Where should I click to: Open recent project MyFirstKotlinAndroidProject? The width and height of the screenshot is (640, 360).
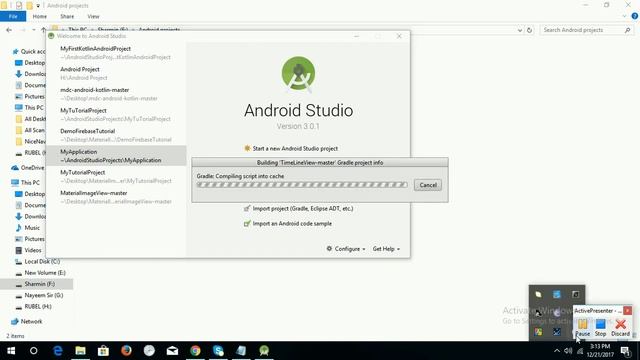point(116,53)
